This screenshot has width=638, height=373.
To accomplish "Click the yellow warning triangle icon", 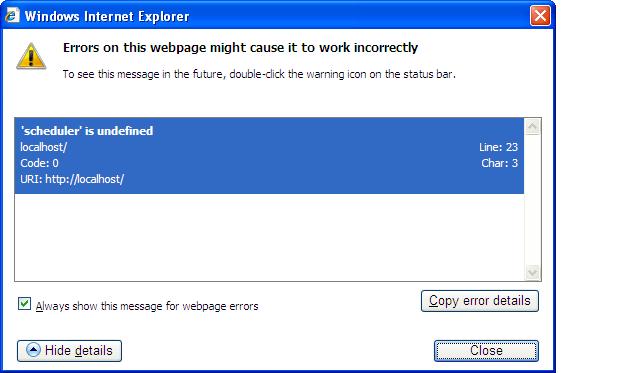I will tap(31, 56).
